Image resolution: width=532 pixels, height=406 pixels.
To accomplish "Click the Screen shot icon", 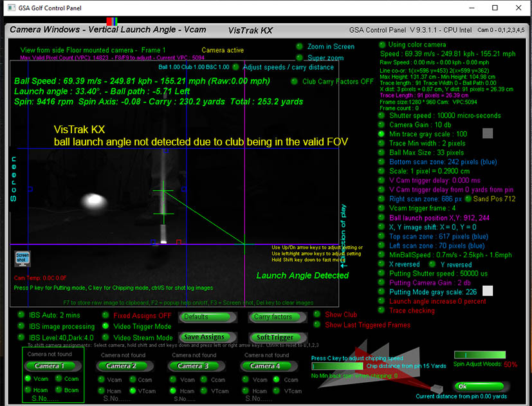I will [x=23, y=259].
